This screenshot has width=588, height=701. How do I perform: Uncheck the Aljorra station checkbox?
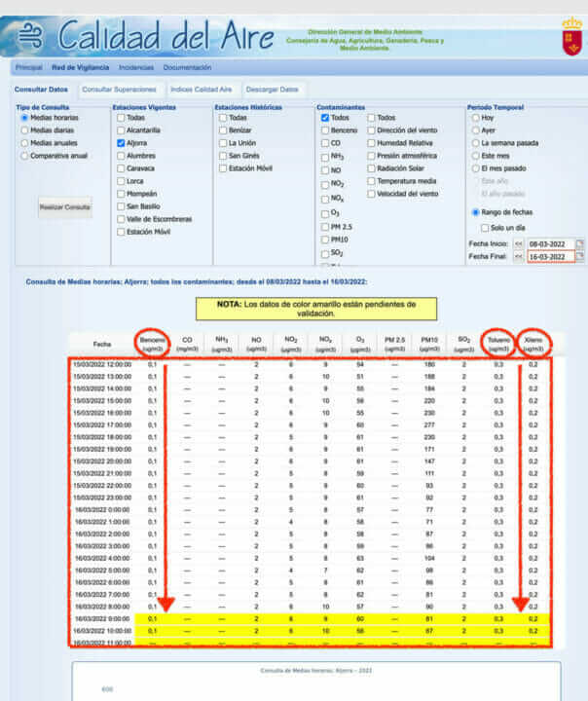121,143
